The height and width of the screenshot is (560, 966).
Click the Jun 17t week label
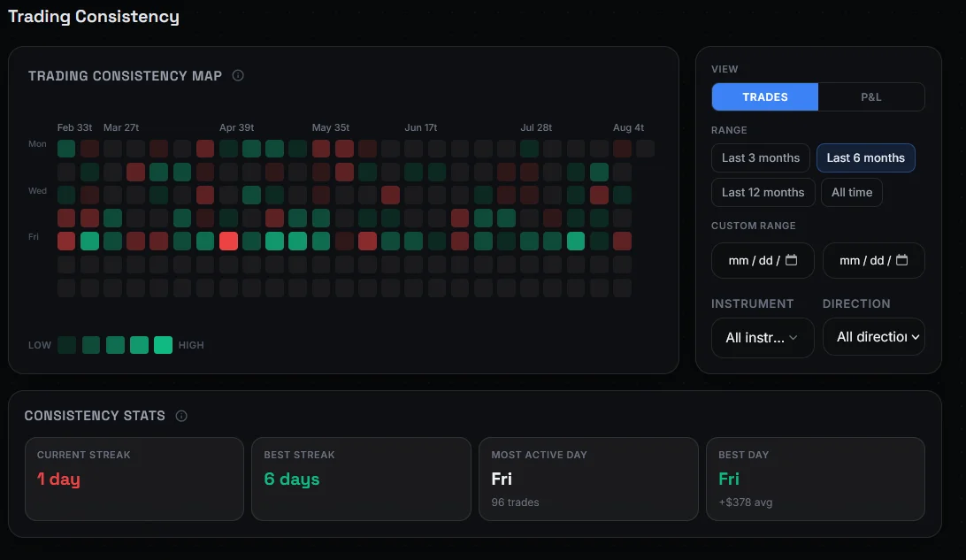(x=421, y=127)
